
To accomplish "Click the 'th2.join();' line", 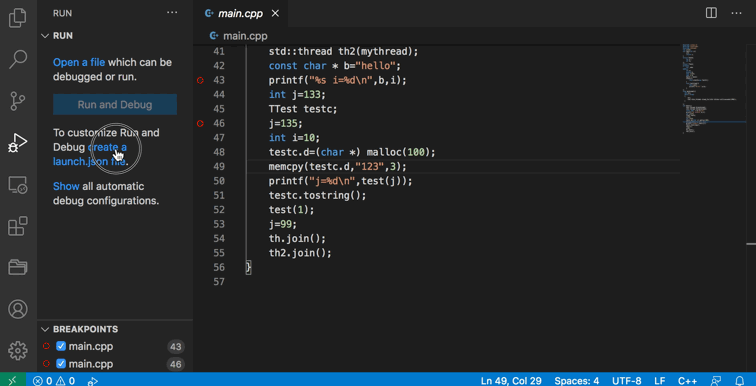I will [300, 253].
